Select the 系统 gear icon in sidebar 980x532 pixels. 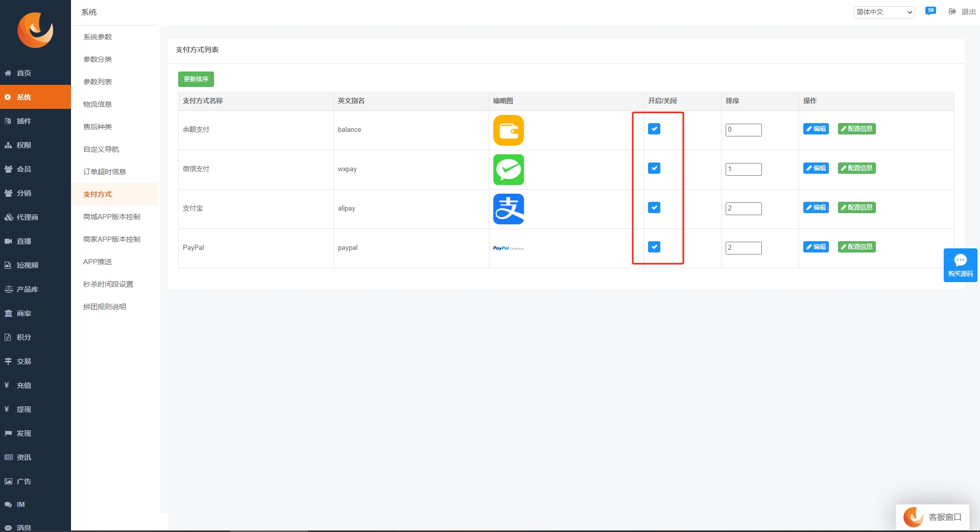click(x=8, y=97)
